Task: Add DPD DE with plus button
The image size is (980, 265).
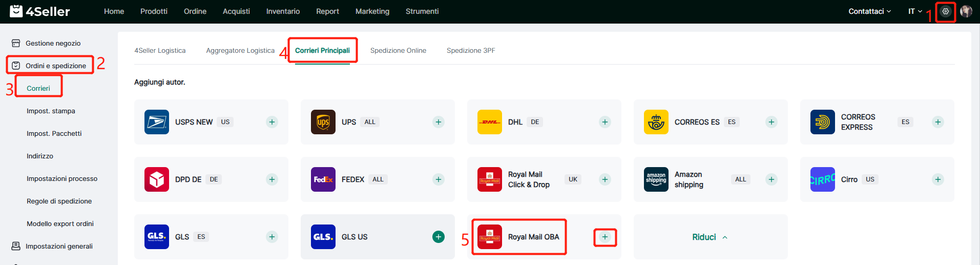Action: pyautogui.click(x=272, y=179)
